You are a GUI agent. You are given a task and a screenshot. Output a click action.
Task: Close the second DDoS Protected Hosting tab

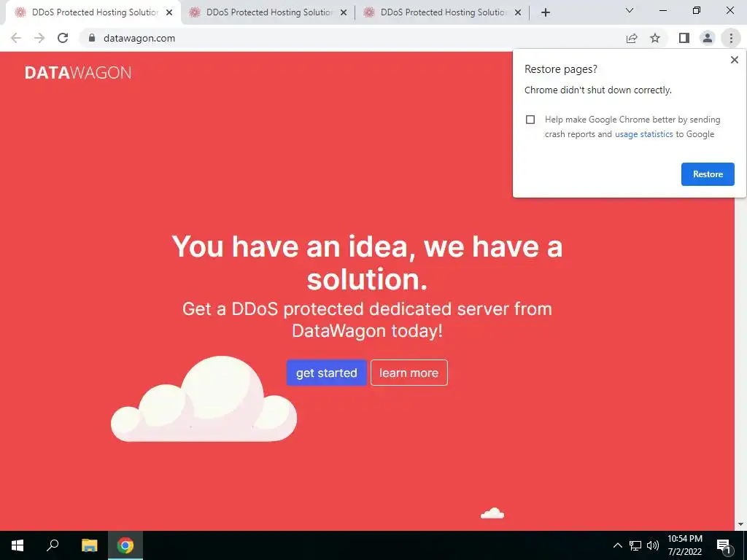click(x=344, y=13)
